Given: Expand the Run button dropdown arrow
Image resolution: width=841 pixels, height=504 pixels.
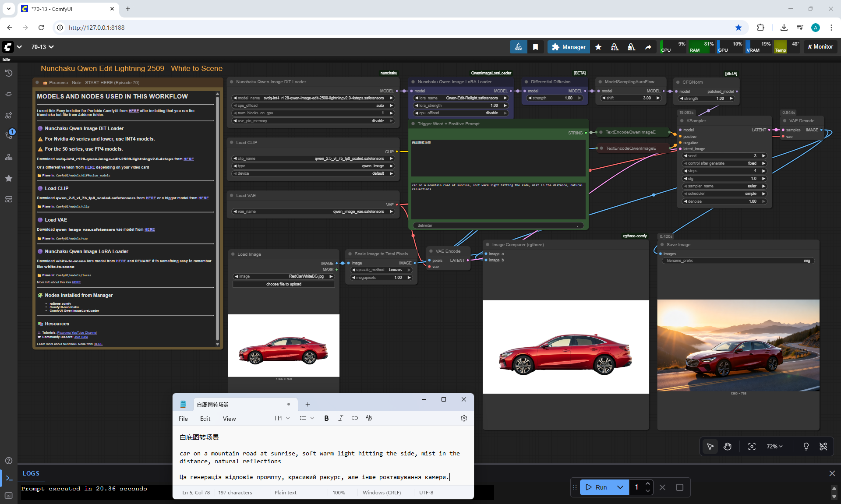Looking at the screenshot, I should coord(620,487).
